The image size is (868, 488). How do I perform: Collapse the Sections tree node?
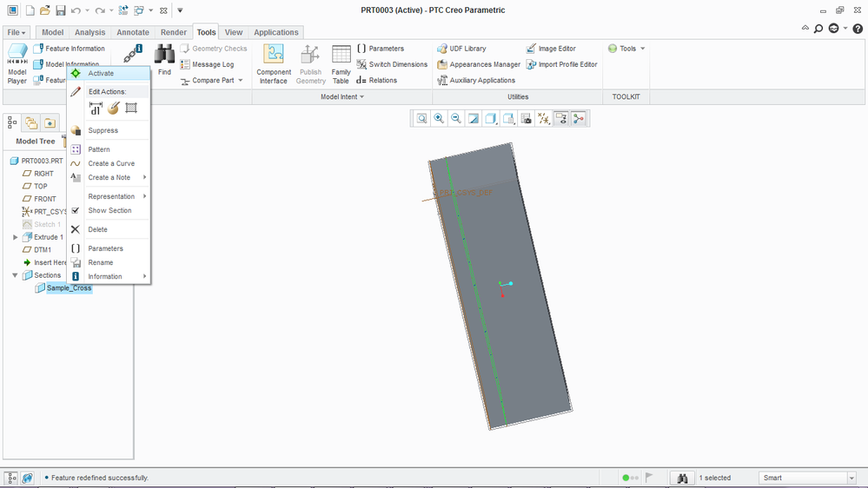[x=15, y=275]
